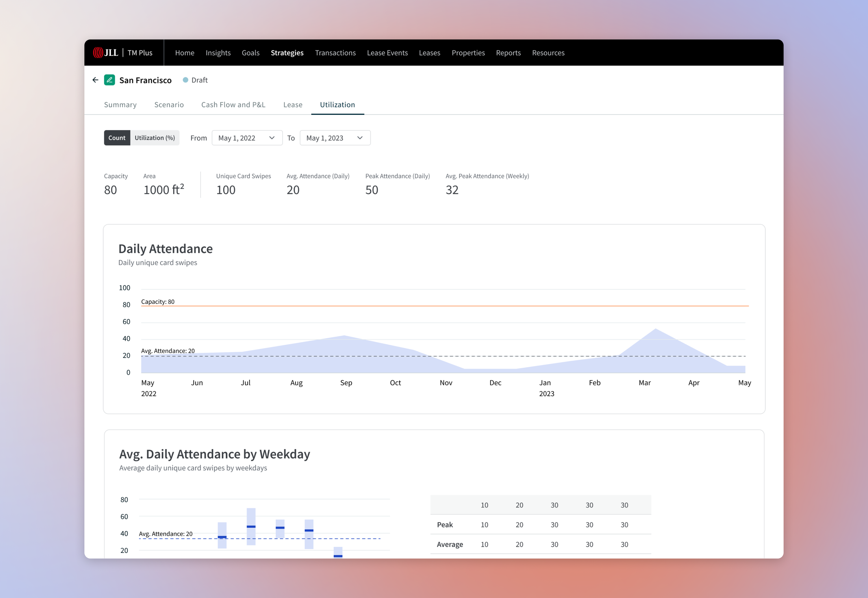This screenshot has height=598, width=868.
Task: Click the JLL logo icon
Action: click(105, 52)
